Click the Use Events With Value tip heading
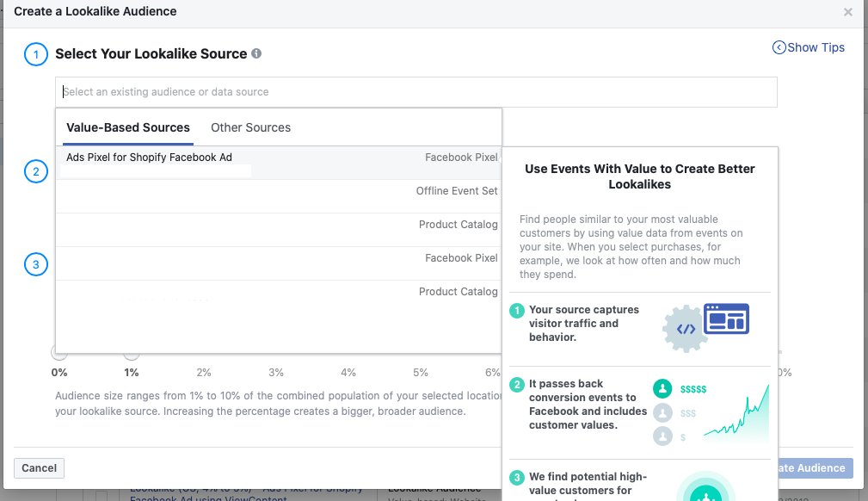868x501 pixels. tap(639, 176)
